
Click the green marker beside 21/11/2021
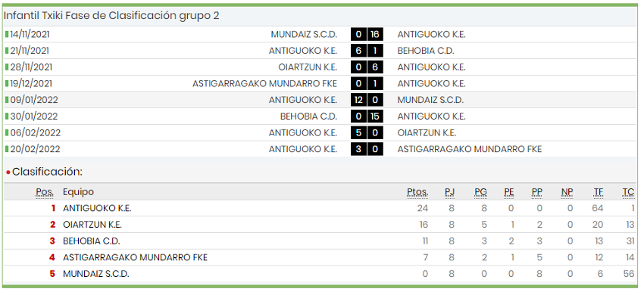7,51
